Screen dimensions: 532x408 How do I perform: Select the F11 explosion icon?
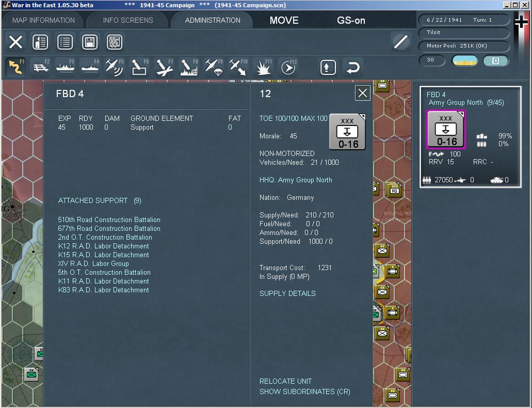point(263,67)
